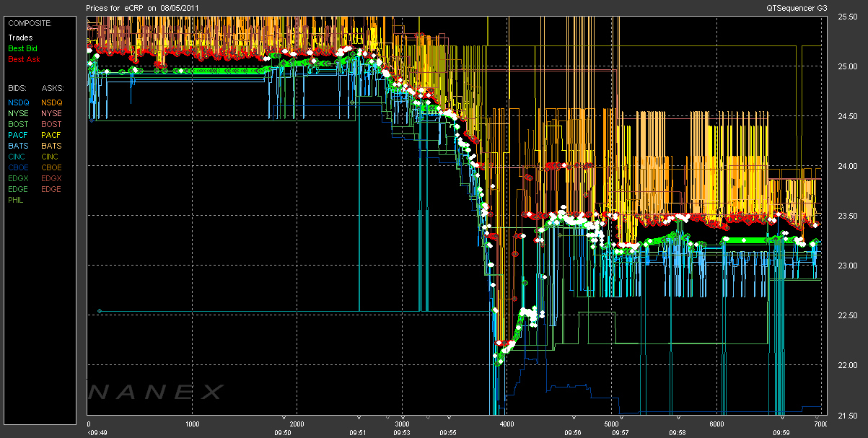The width and height of the screenshot is (868, 438).
Task: Select the red Best Ask legend label
Action: [22, 58]
